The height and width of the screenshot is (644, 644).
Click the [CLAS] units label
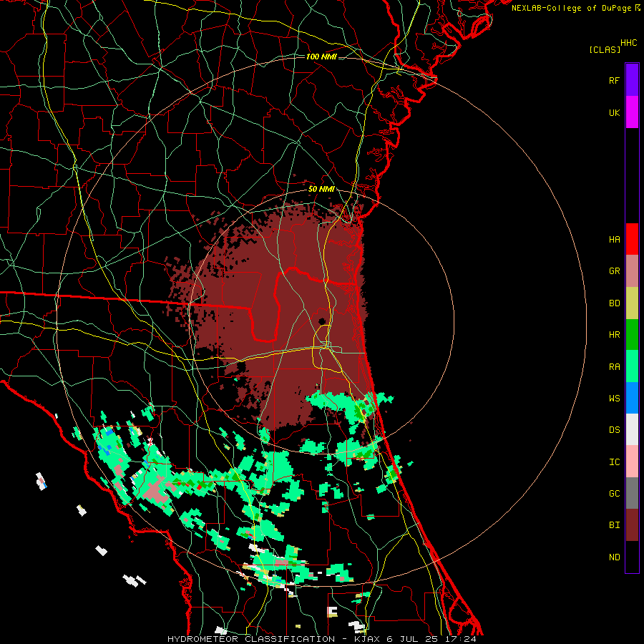point(605,49)
